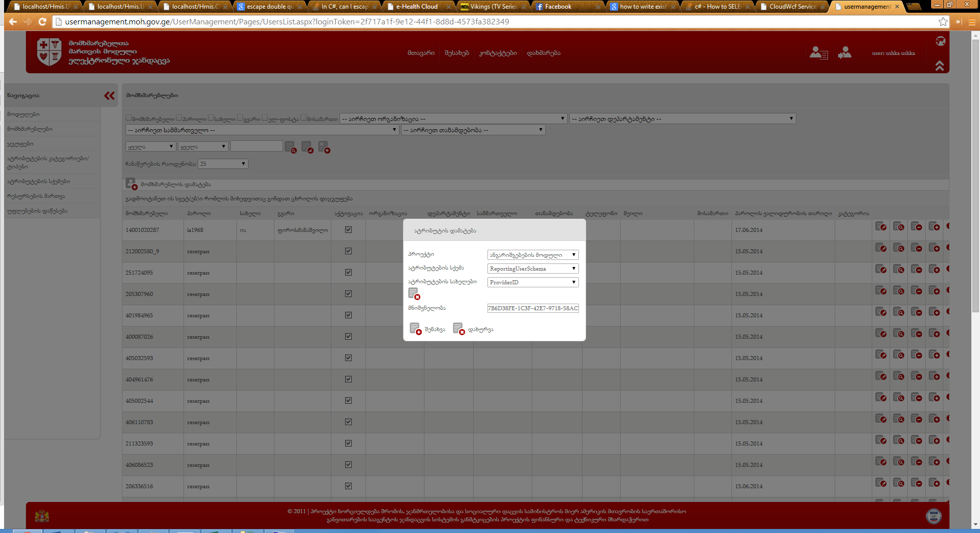
Task: Click the edit icon for user 14001020287
Action: point(881,227)
